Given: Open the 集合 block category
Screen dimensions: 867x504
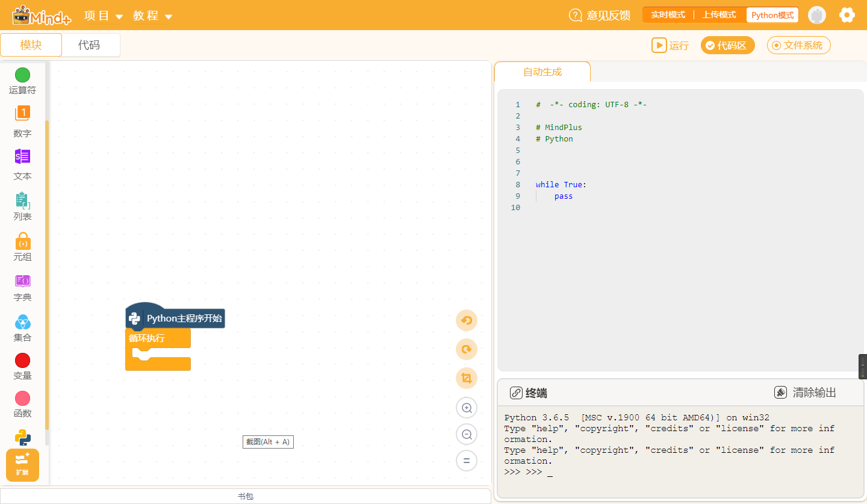Looking at the screenshot, I should [x=22, y=328].
